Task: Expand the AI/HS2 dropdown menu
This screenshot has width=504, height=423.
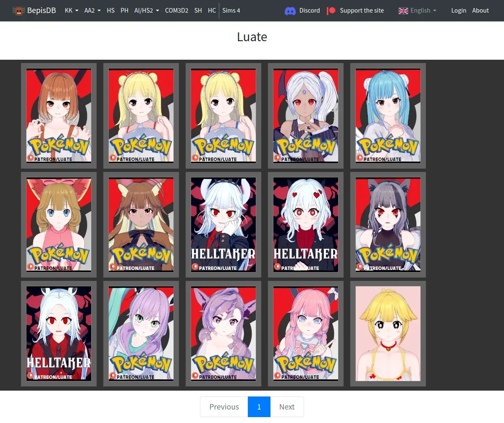Action: click(147, 11)
